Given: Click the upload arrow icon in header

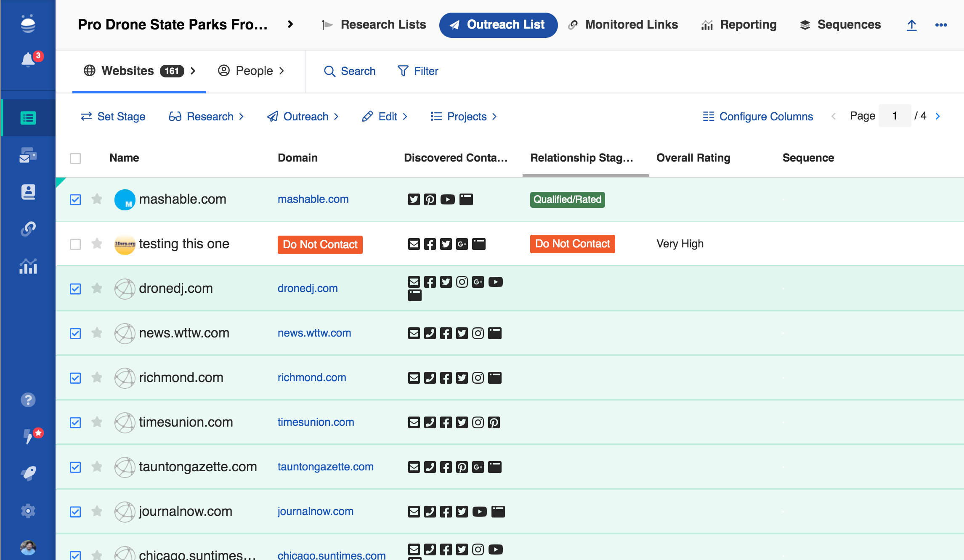Looking at the screenshot, I should [911, 25].
